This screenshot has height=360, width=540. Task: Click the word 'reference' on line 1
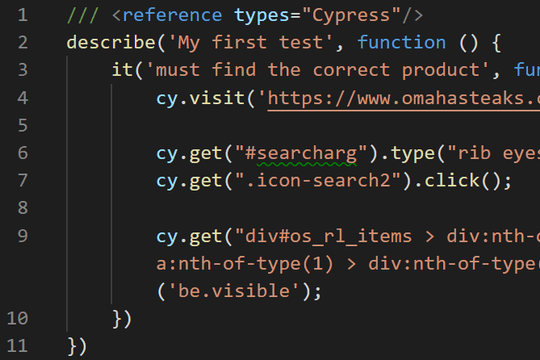(172, 16)
